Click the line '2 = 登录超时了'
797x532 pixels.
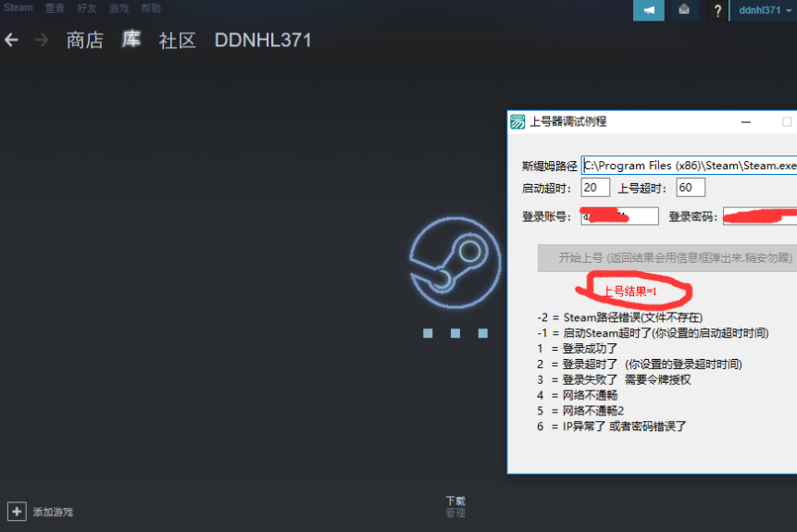(640, 365)
